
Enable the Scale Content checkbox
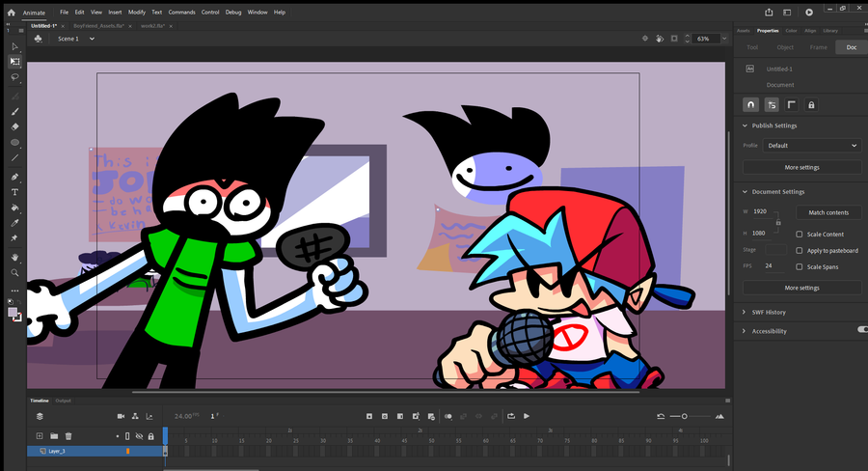point(799,235)
